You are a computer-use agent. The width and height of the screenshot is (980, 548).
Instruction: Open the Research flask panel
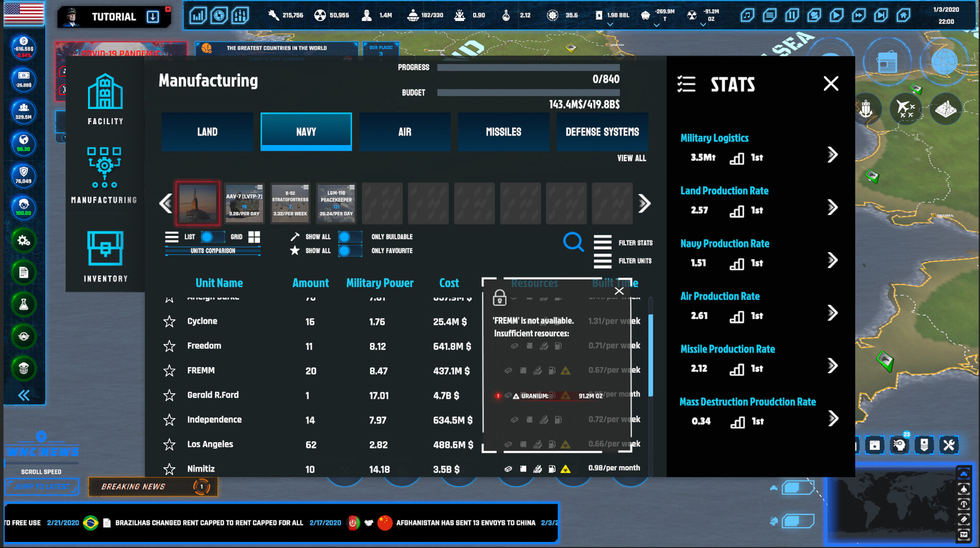pyautogui.click(x=23, y=304)
